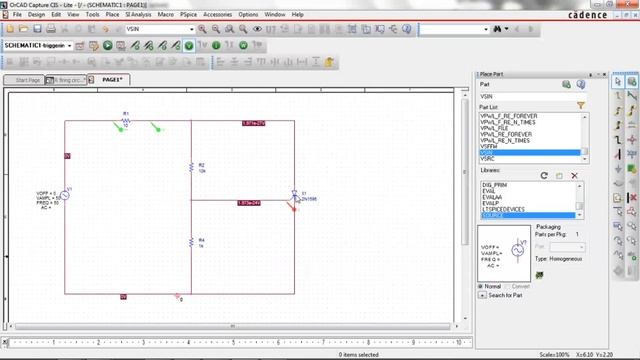Open the VSIN part dropdown in toolbar
This screenshot has width=640, height=360.
coord(191,29)
